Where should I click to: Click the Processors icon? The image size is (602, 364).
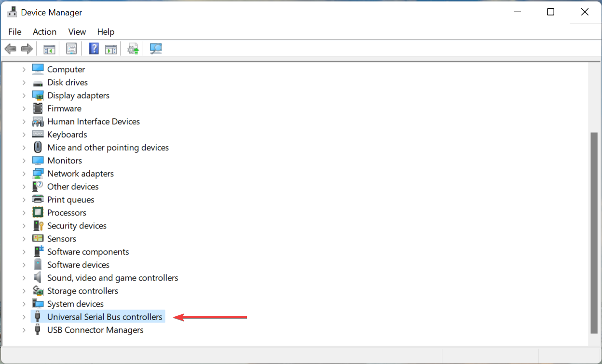tap(38, 213)
